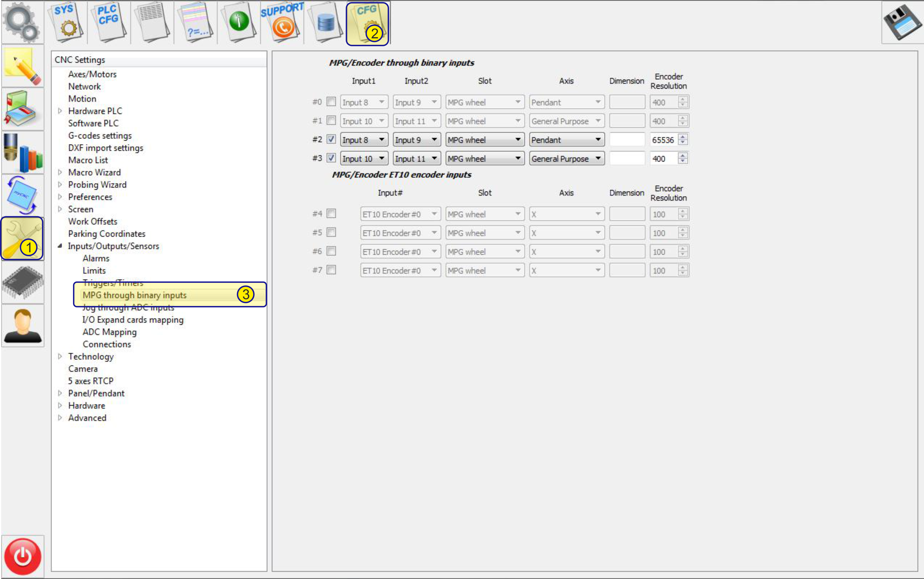The height and width of the screenshot is (579, 924).
Task: Open the #2 Axis Pendant dropdown
Action: click(567, 140)
